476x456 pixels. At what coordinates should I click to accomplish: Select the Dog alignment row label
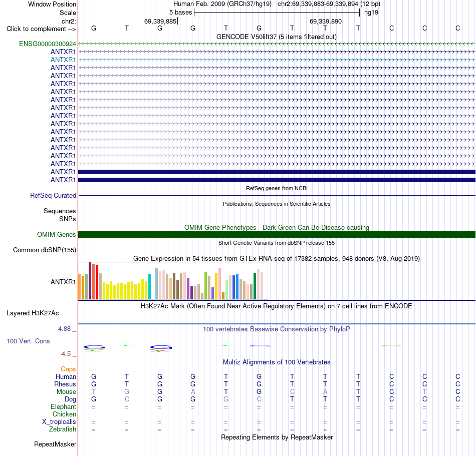pos(70,399)
